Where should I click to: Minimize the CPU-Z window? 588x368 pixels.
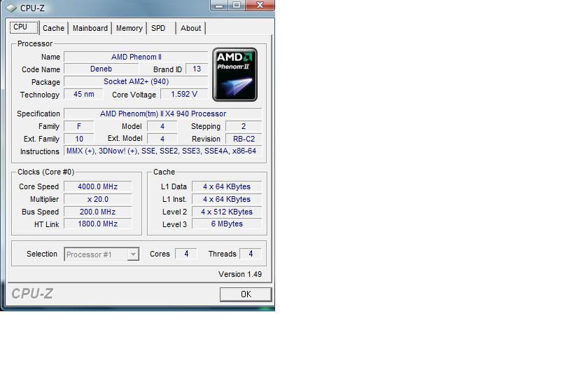(x=219, y=5)
